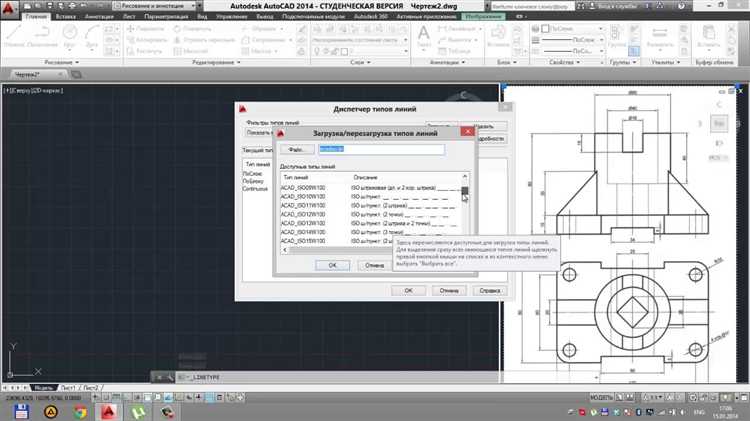Select the Line (Отрезок) drawing tool
Screen dimensions: 750x421
click(x=13, y=36)
